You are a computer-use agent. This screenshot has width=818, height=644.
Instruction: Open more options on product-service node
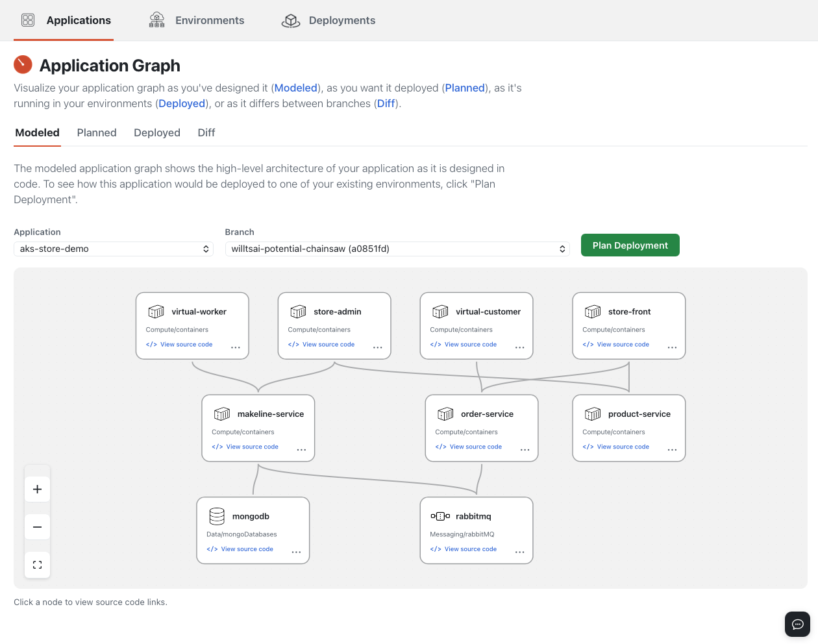(673, 449)
